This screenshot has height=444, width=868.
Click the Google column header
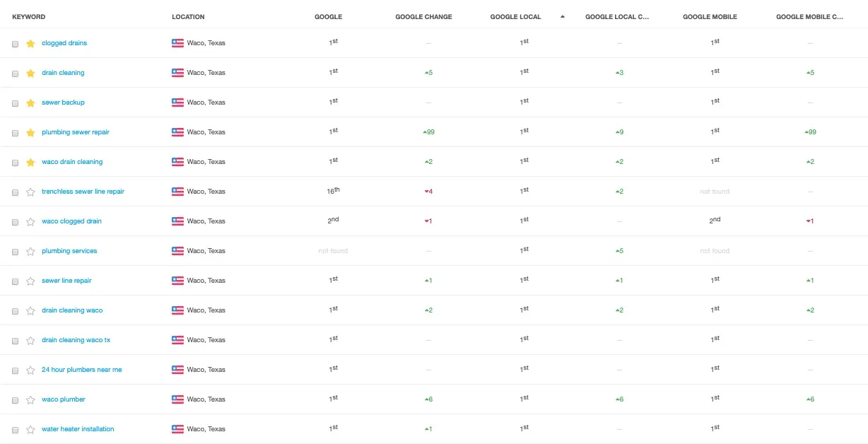[328, 17]
